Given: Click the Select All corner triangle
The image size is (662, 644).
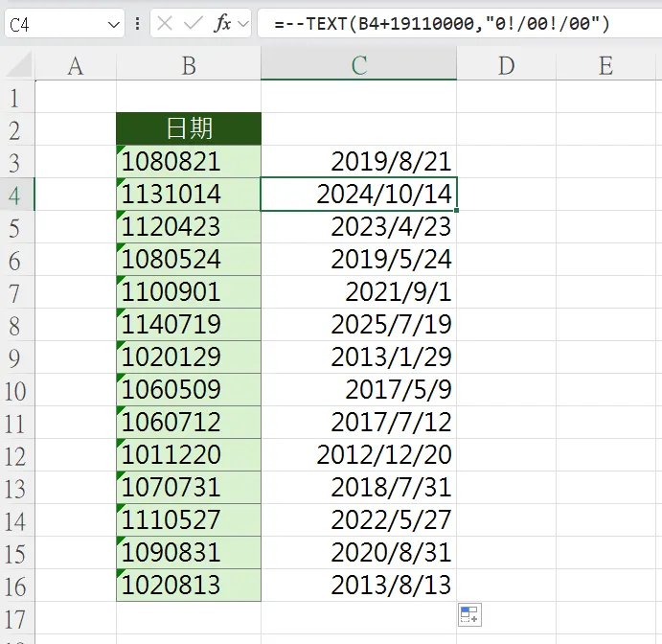Looking at the screenshot, I should [19, 65].
